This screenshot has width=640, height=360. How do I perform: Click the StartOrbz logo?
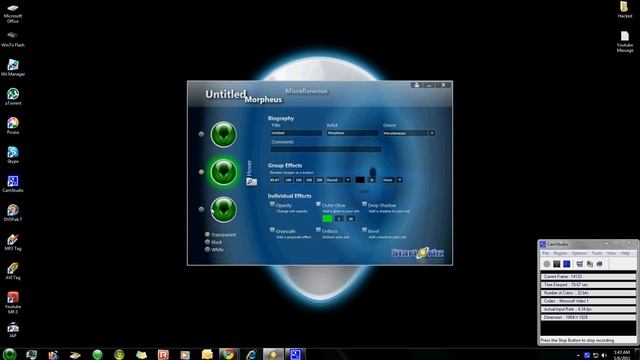(x=418, y=253)
